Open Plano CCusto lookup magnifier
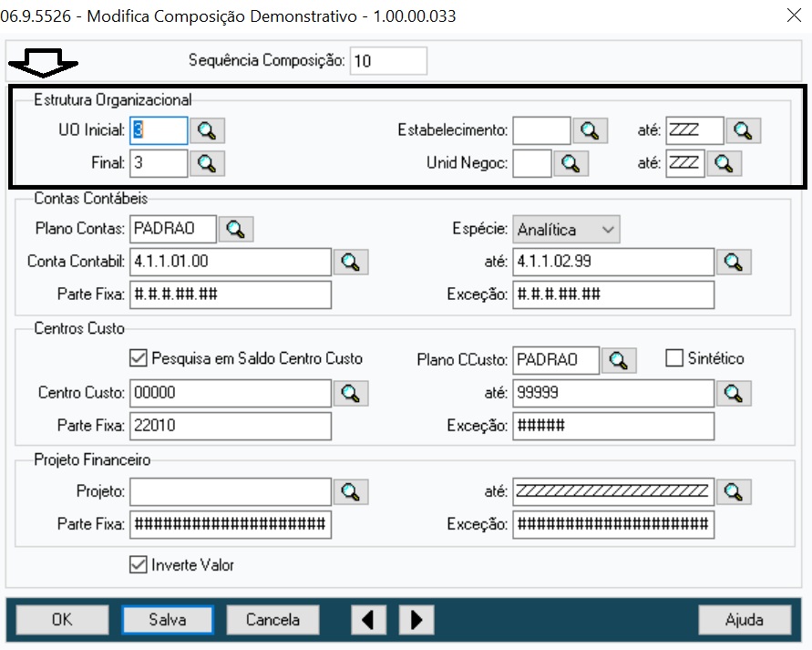The height and width of the screenshot is (650, 812). [619, 360]
